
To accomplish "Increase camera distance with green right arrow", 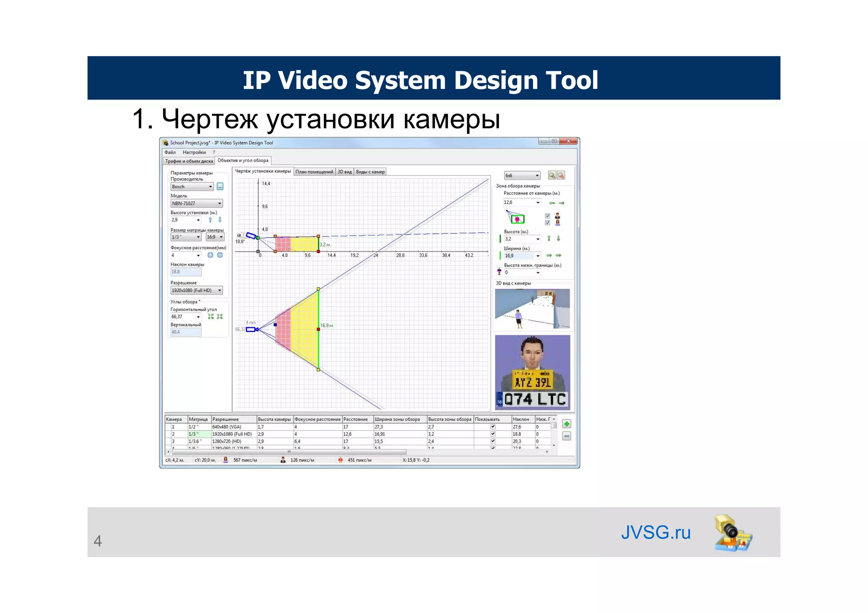I will coord(562,203).
